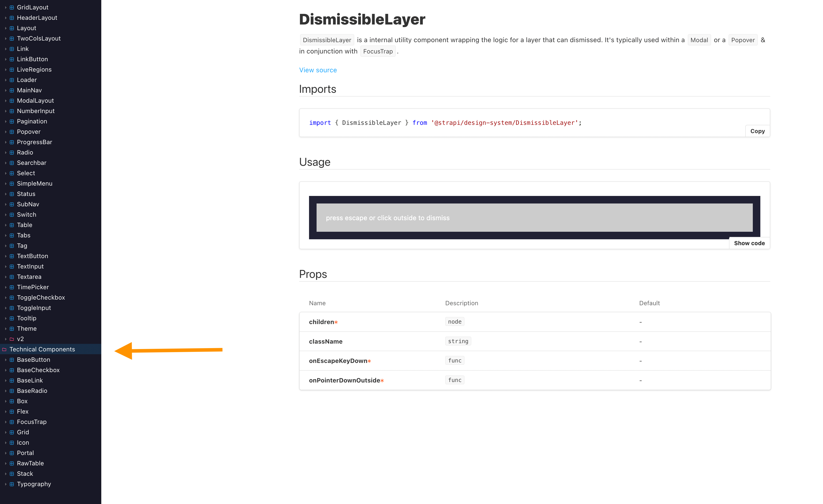Click the View source link
This screenshot has width=823, height=504.
[x=318, y=70]
